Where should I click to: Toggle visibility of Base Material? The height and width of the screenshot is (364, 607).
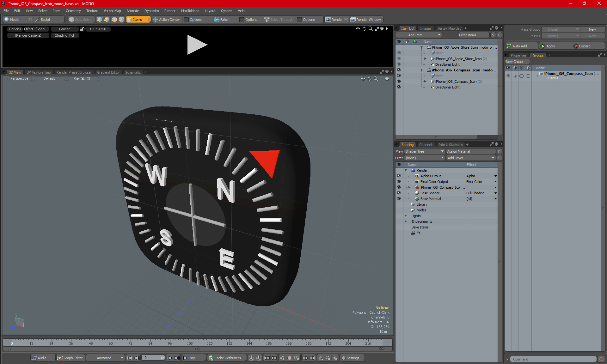click(399, 199)
